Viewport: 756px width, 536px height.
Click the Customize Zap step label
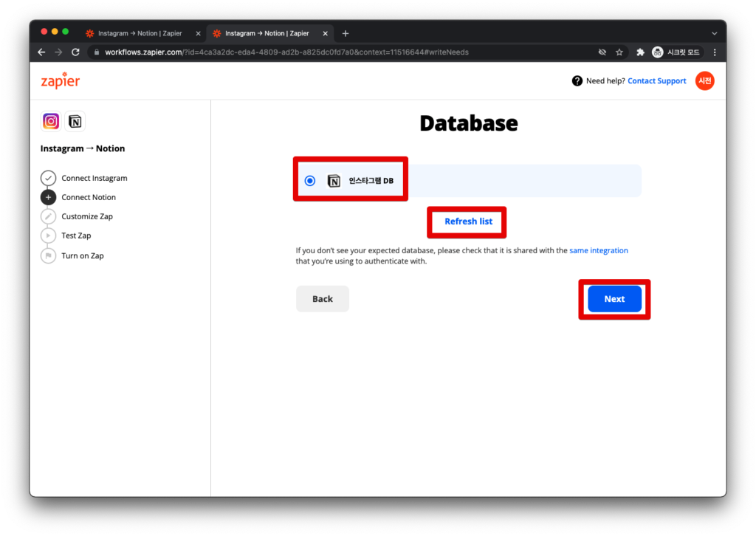pyautogui.click(x=87, y=216)
